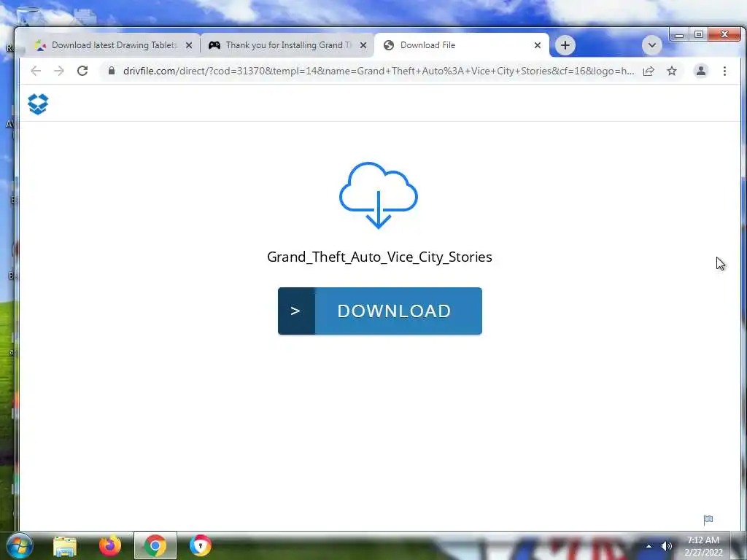The image size is (747, 560).
Task: Open the Windows Start menu
Action: (x=19, y=545)
